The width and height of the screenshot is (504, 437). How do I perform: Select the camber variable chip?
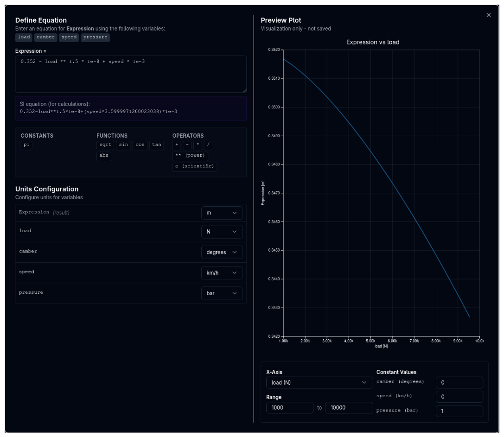45,37
